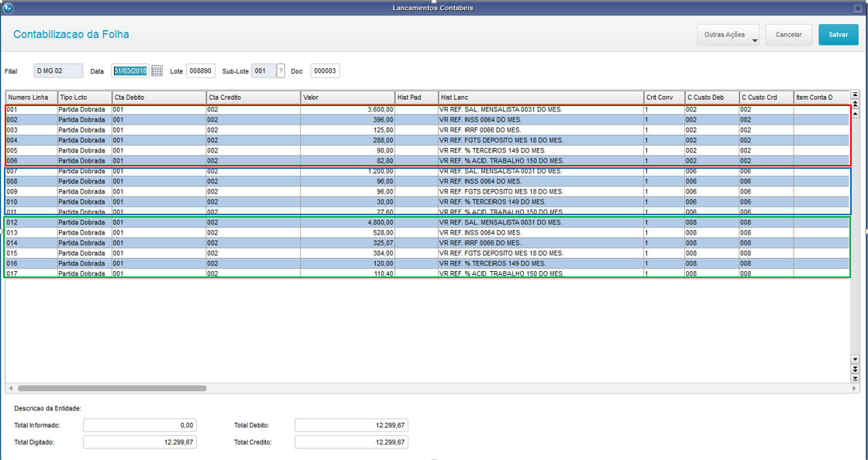Viewport: 868px width, 460px height.
Task: Move down one grid line with the single down arrow
Action: point(855,359)
